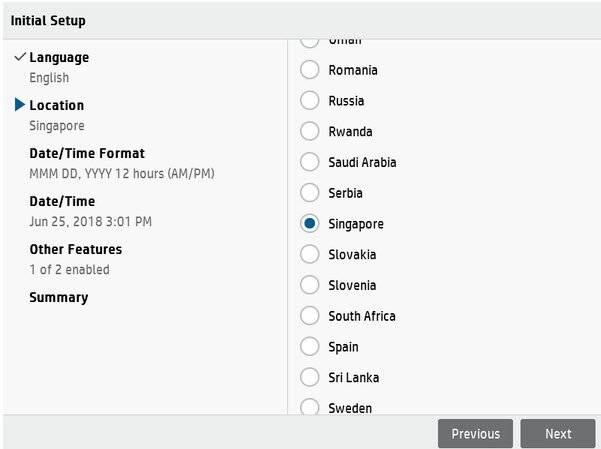Pick Serbia from the country list
This screenshot has height=449, width=601.
coord(310,193)
